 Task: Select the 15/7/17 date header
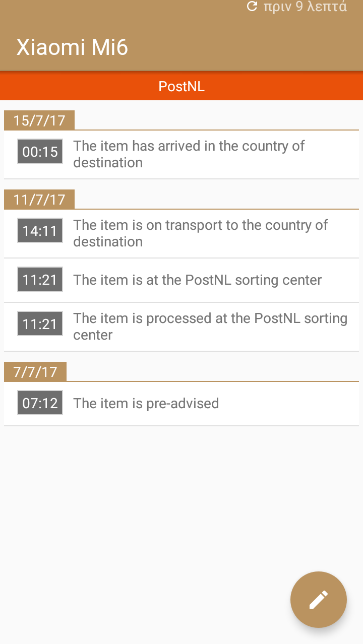tap(39, 120)
